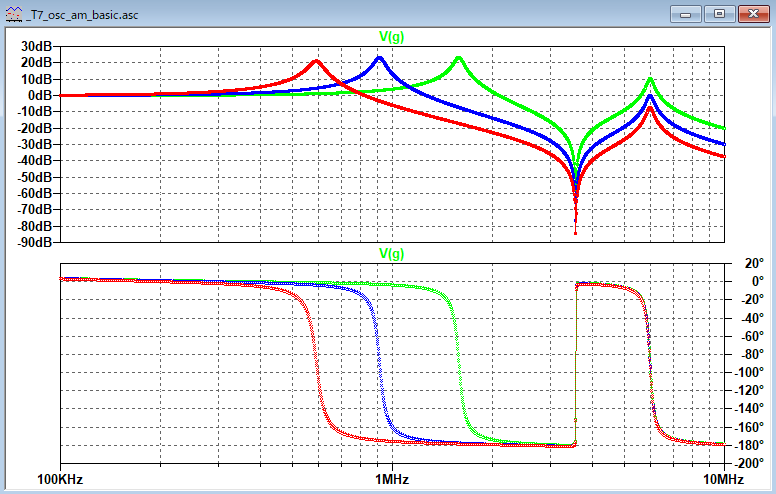The width and height of the screenshot is (776, 494).
Task: Click the -160° phase axis label
Action: pos(749,427)
